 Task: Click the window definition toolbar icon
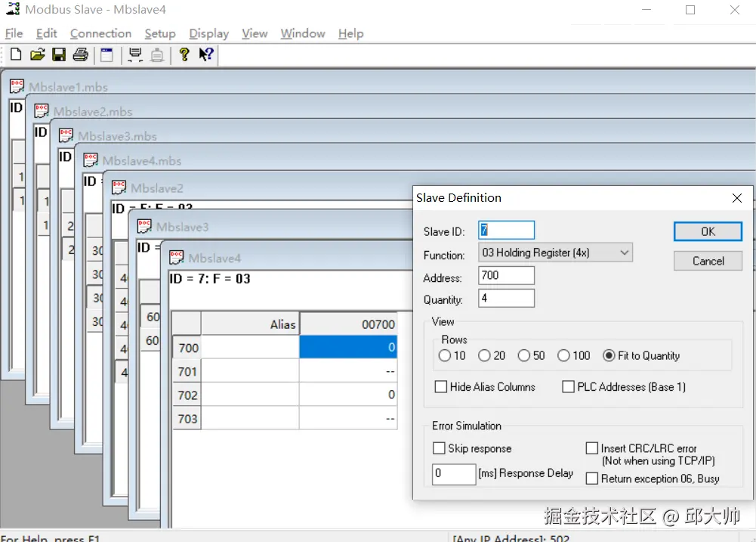point(106,54)
